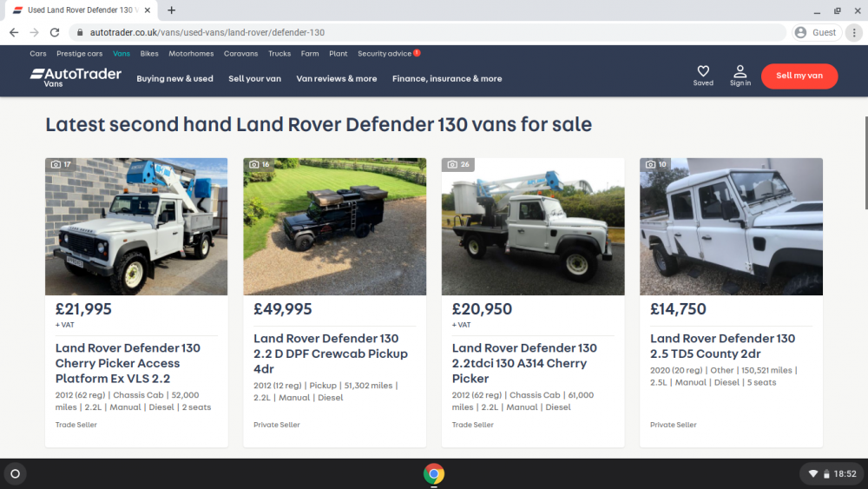This screenshot has height=489, width=868.
Task: Click the 26 photos camera badge
Action: coord(457,164)
